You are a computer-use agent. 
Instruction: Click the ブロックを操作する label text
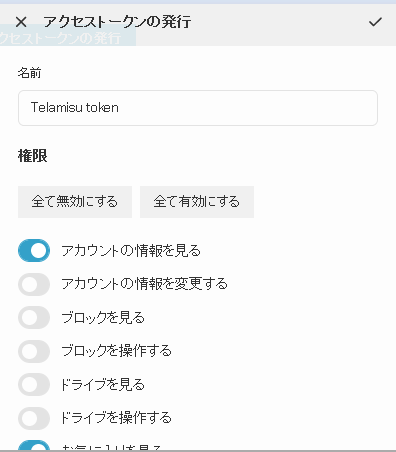pos(116,351)
